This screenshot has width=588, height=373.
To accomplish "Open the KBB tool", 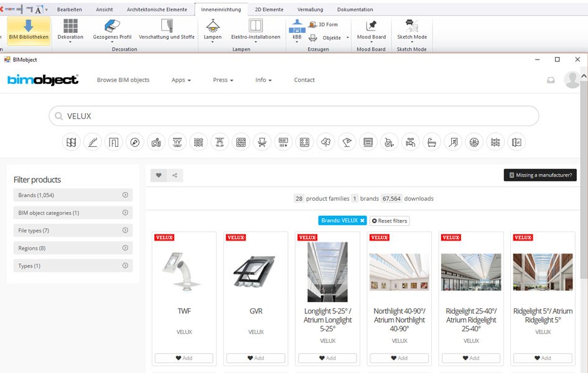I will 297,30.
